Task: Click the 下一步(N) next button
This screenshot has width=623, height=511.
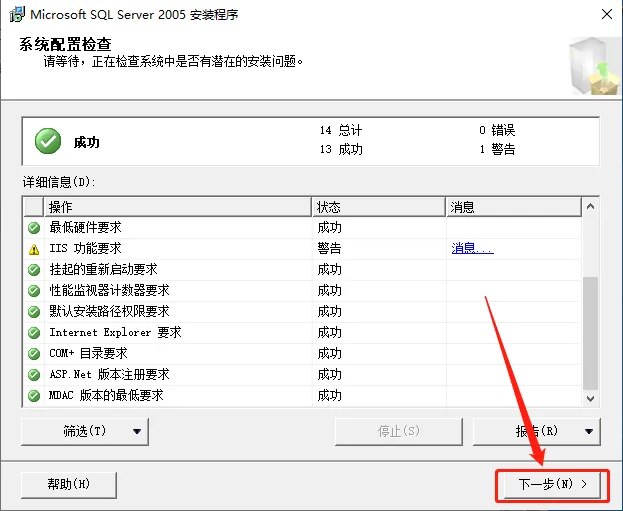Action: click(552, 484)
